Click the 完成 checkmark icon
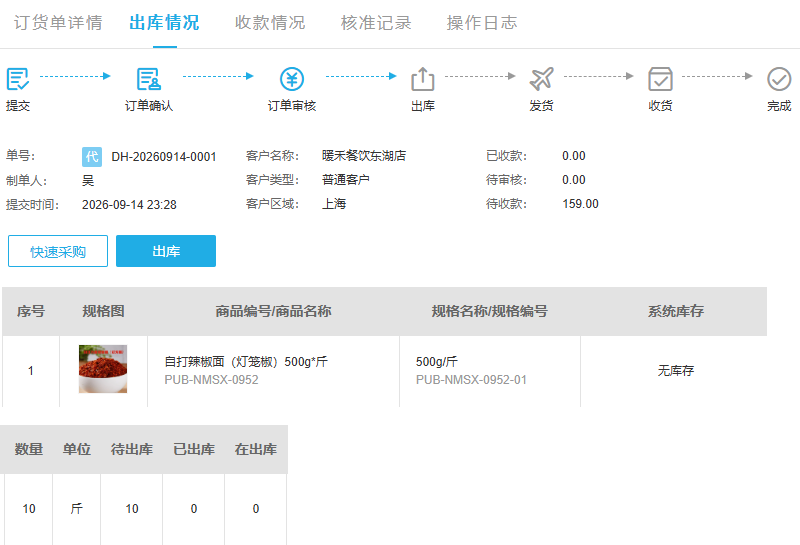The height and width of the screenshot is (545, 800). (x=779, y=79)
